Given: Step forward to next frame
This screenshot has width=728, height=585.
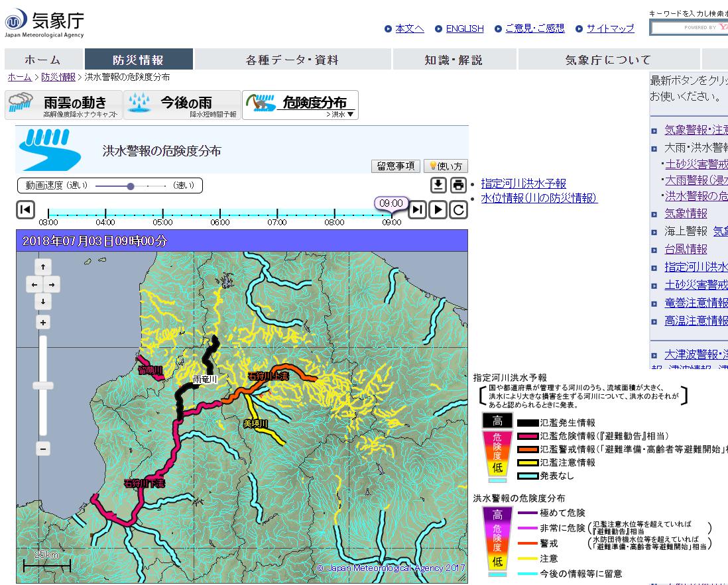Looking at the screenshot, I should click(418, 210).
